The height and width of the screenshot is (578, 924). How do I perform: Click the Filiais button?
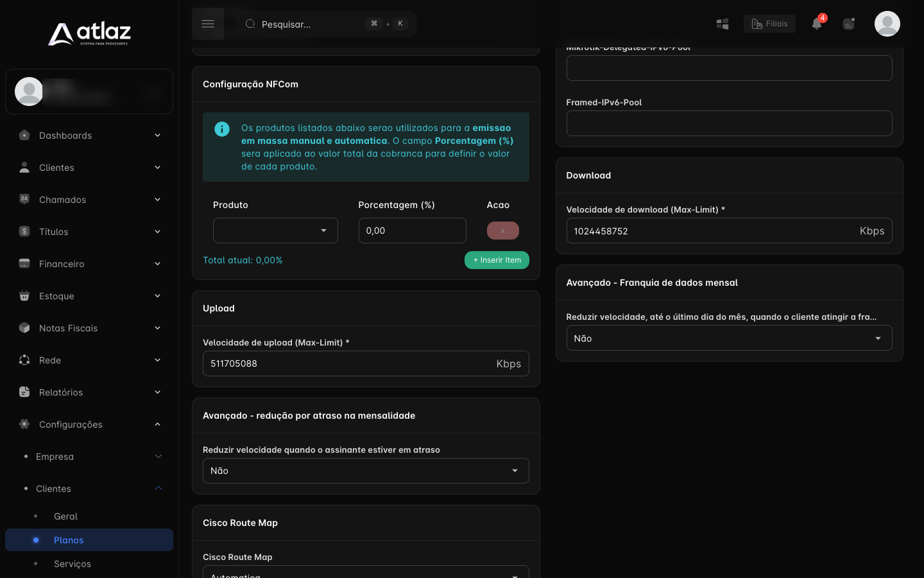(x=769, y=24)
